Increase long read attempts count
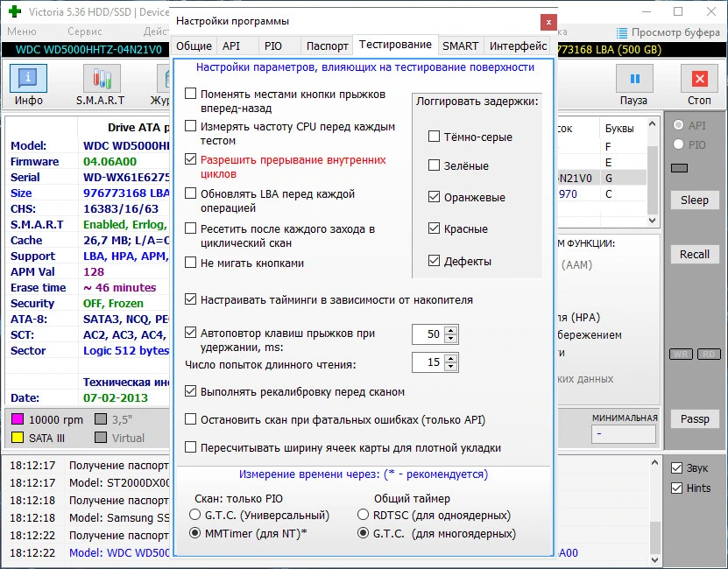The height and width of the screenshot is (569, 728). click(x=451, y=358)
